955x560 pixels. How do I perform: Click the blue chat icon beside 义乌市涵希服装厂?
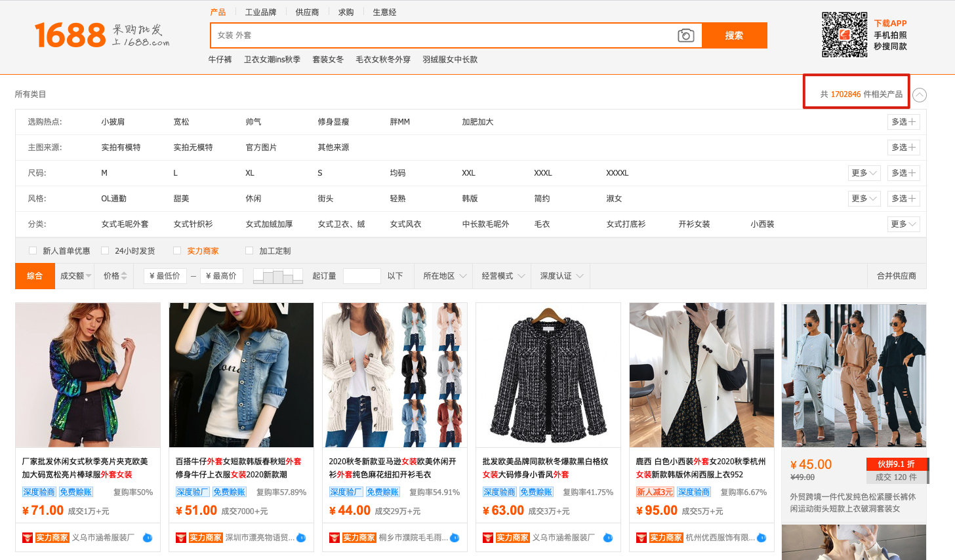coord(149,537)
